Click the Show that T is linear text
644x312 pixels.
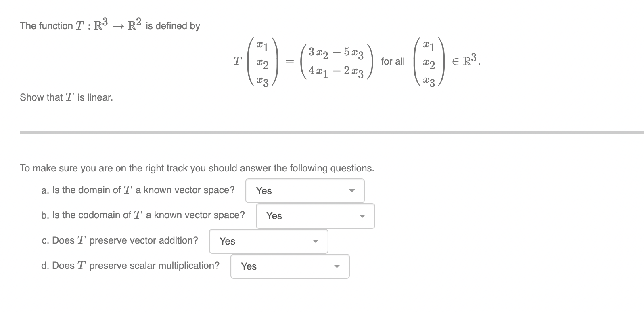click(x=66, y=97)
